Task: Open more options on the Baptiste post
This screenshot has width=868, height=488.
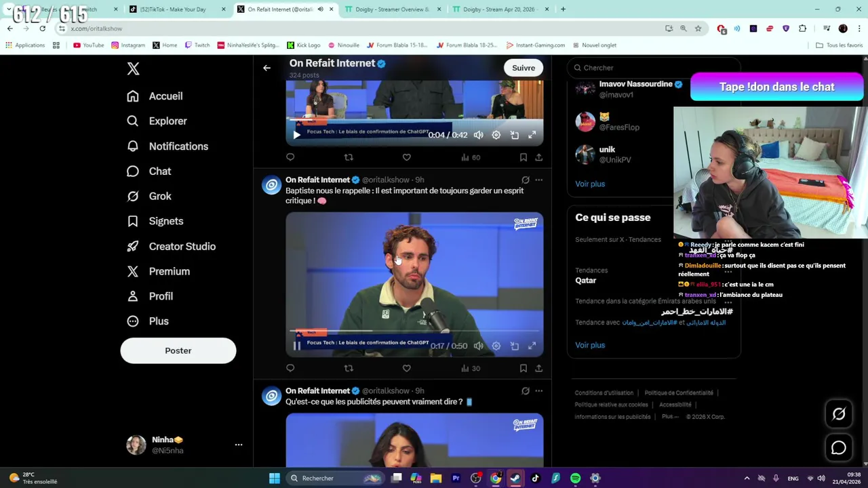Action: click(x=538, y=180)
